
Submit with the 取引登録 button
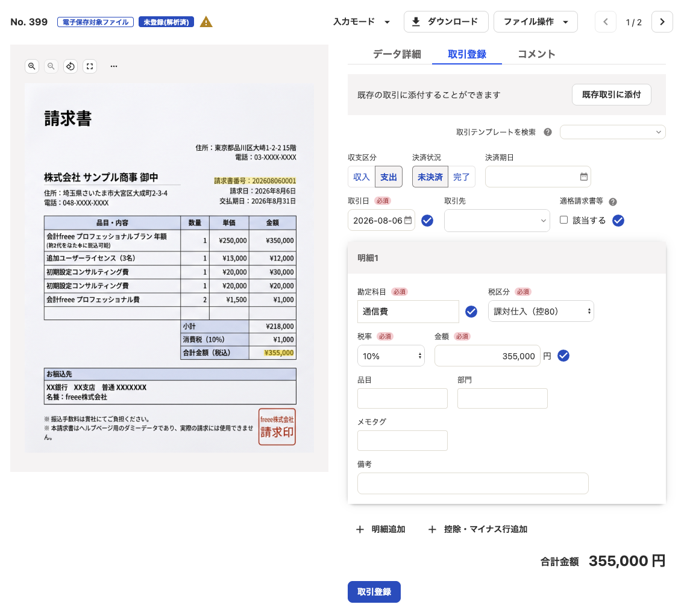(x=374, y=592)
